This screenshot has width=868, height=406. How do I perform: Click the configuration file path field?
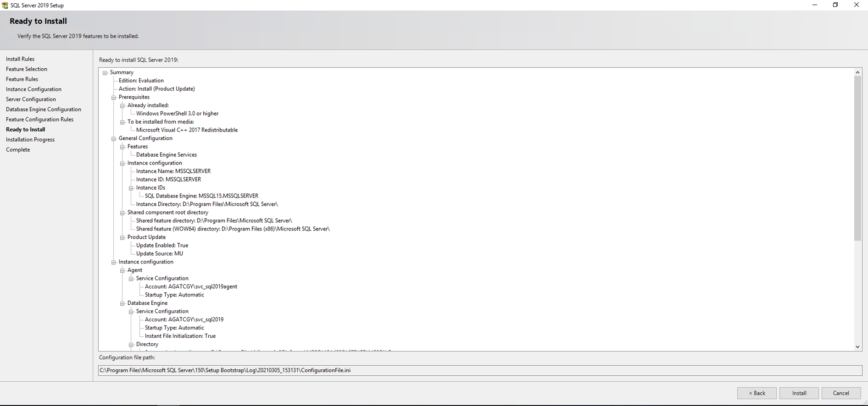[x=480, y=370]
